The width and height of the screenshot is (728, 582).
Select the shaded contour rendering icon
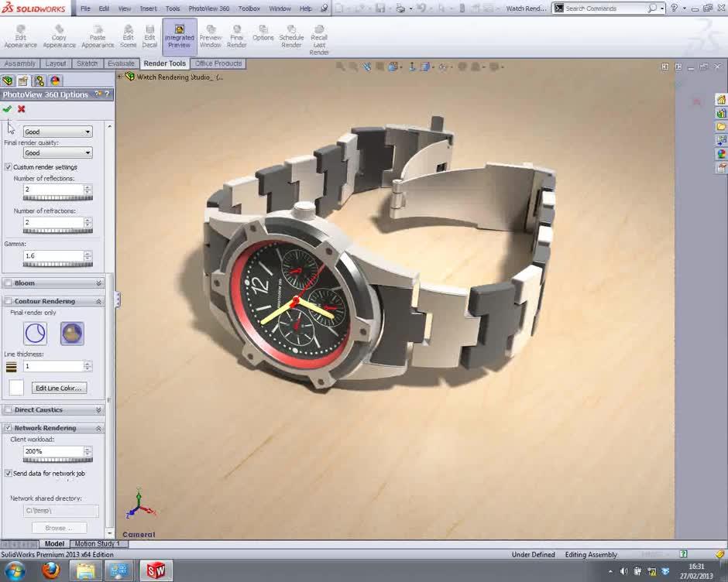pos(72,334)
